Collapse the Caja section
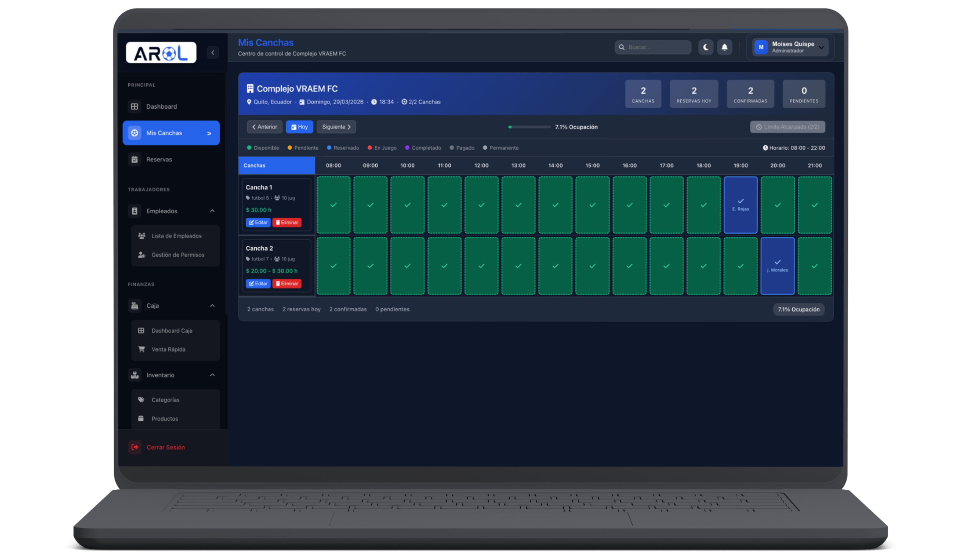The height and width of the screenshot is (560, 962). pyautogui.click(x=212, y=305)
